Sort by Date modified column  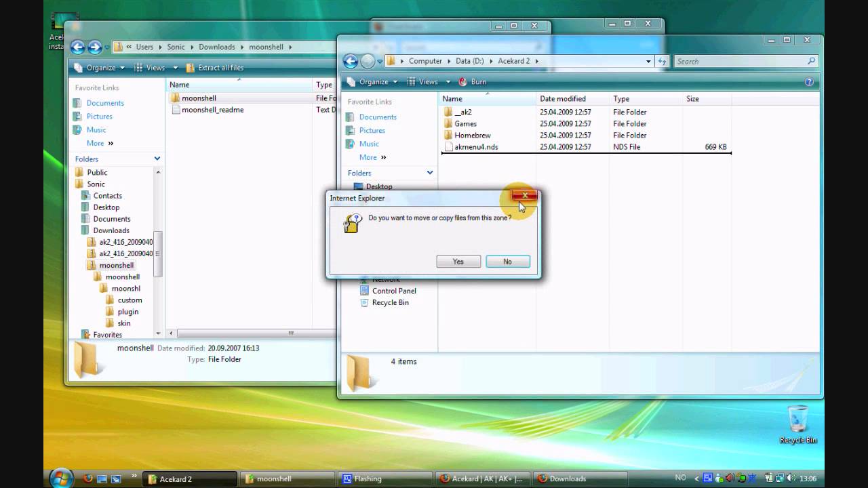pos(572,99)
